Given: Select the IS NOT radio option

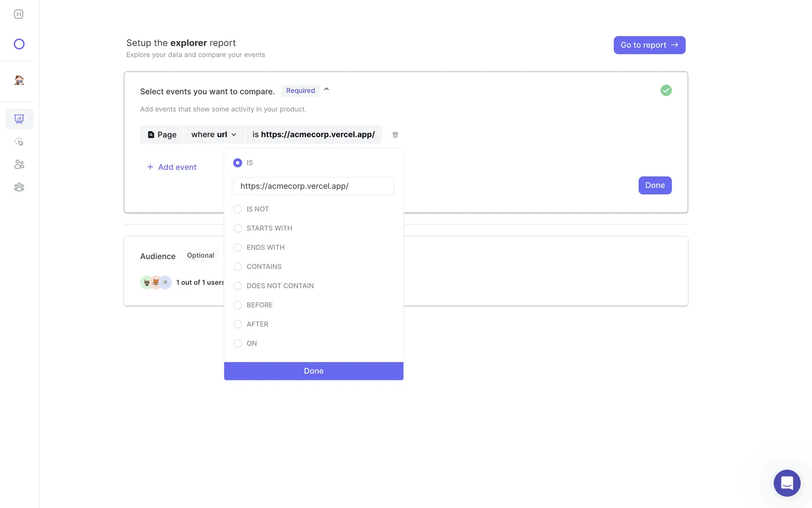Looking at the screenshot, I should pyautogui.click(x=238, y=209).
